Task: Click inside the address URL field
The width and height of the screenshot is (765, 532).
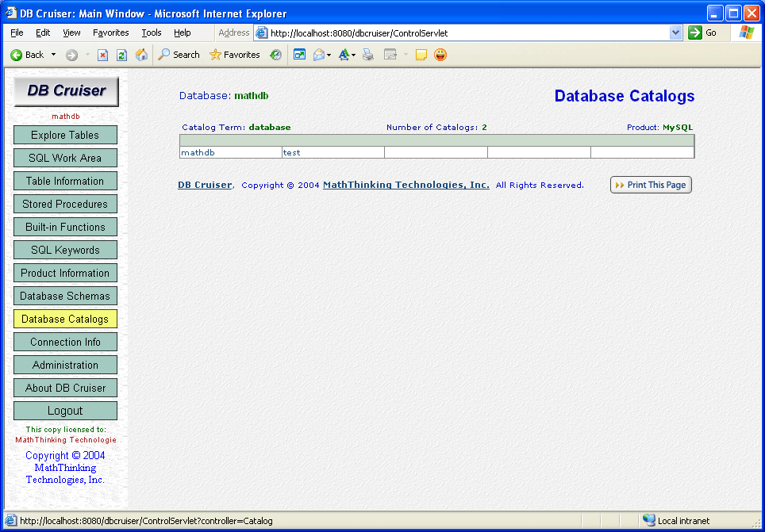Action: (468, 33)
